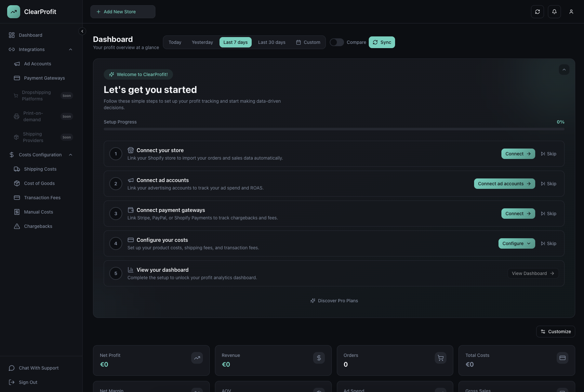The height and width of the screenshot is (392, 584).
Task: Click the Setup Progress bar
Action: [334, 129]
